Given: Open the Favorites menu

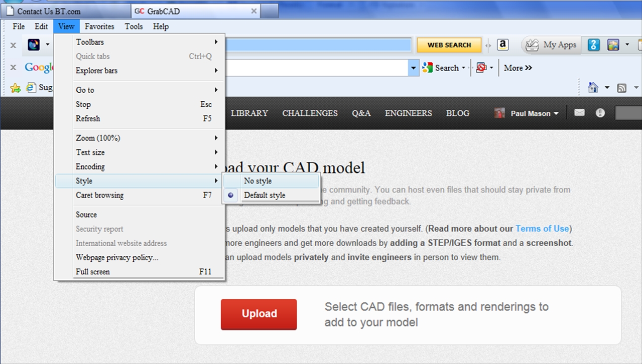Looking at the screenshot, I should click(x=99, y=27).
